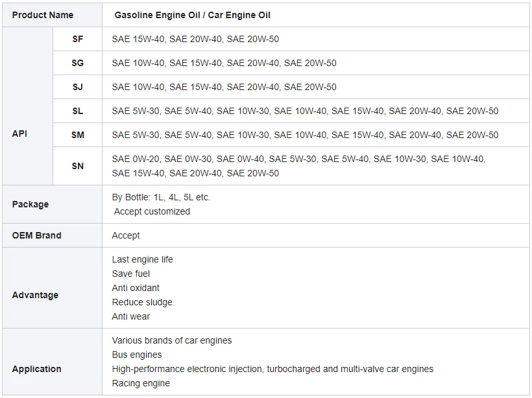The height and width of the screenshot is (398, 532).
Task: Click the Reduce sludge text
Action: [142, 302]
